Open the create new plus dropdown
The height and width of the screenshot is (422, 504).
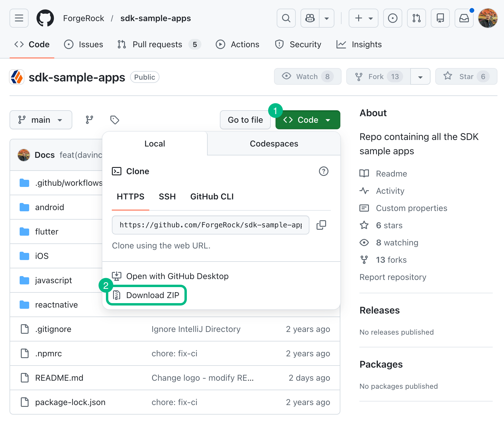[363, 18]
